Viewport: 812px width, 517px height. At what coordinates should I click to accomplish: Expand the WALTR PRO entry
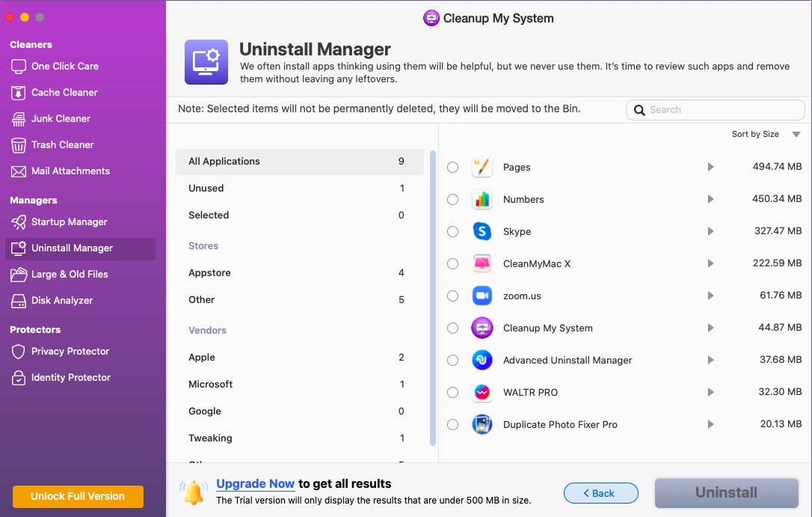710,392
